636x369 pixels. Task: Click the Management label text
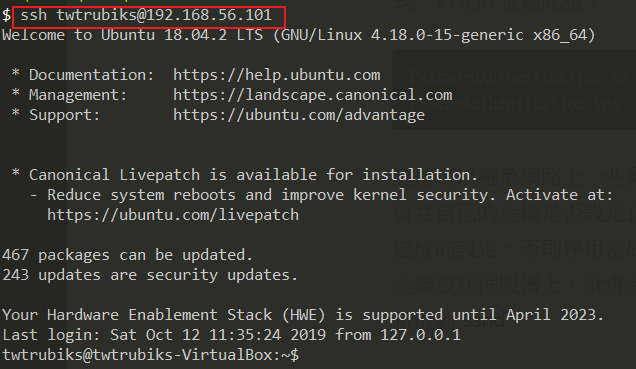pos(78,95)
